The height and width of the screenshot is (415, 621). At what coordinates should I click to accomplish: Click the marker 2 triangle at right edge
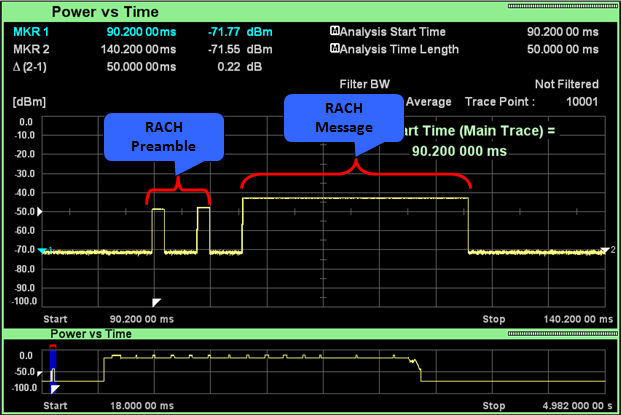pyautogui.click(x=604, y=251)
